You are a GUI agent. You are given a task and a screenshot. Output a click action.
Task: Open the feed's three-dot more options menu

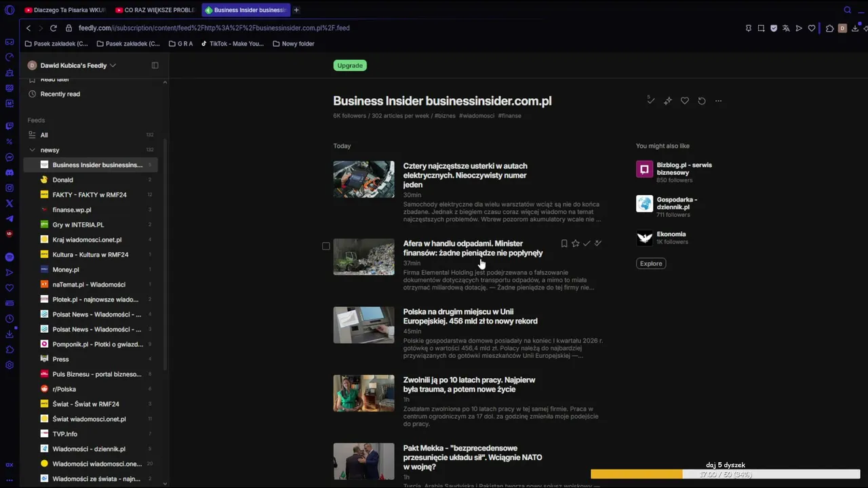tap(719, 101)
